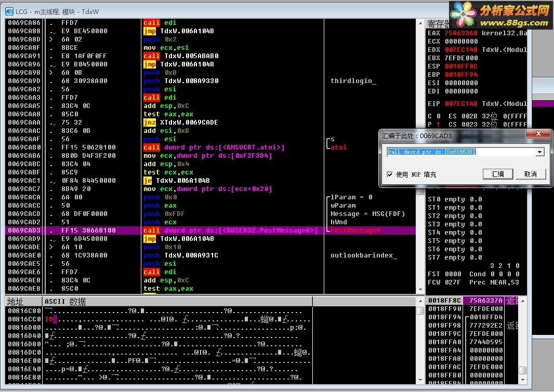Click the 地址 column header in dump

tap(24, 302)
